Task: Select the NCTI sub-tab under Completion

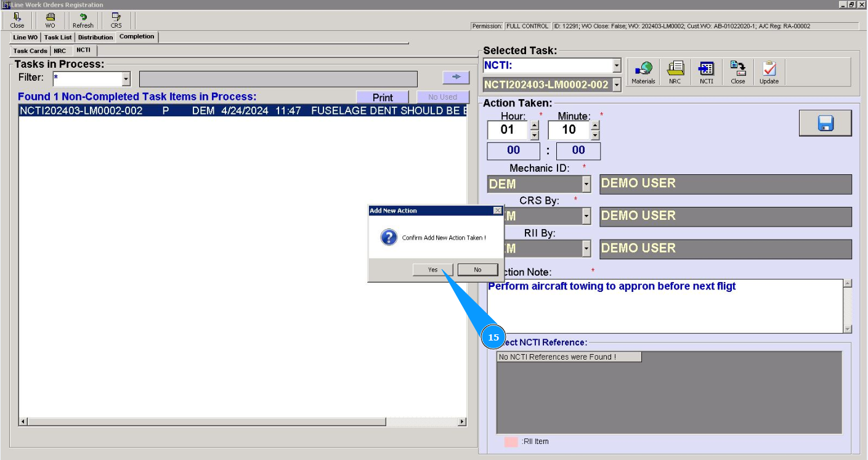Action: tap(84, 50)
